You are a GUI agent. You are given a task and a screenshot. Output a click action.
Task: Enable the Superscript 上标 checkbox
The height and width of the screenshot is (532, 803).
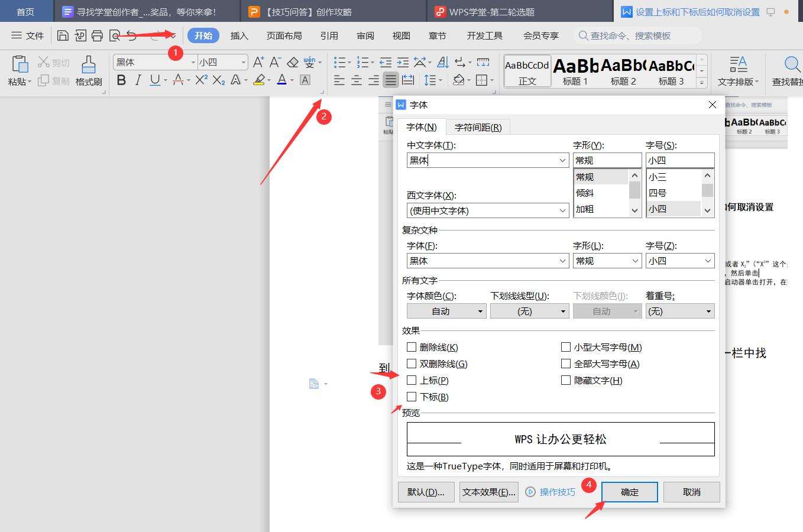point(412,380)
